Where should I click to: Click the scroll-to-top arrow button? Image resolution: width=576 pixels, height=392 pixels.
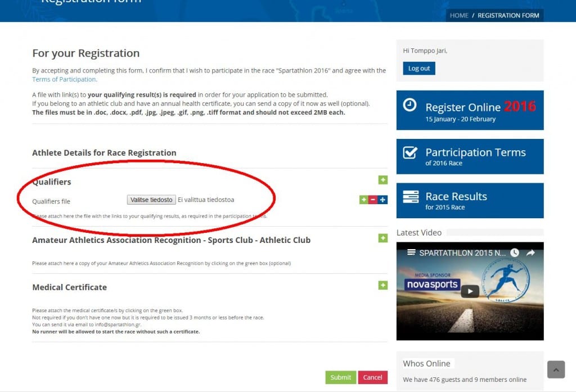[556, 370]
